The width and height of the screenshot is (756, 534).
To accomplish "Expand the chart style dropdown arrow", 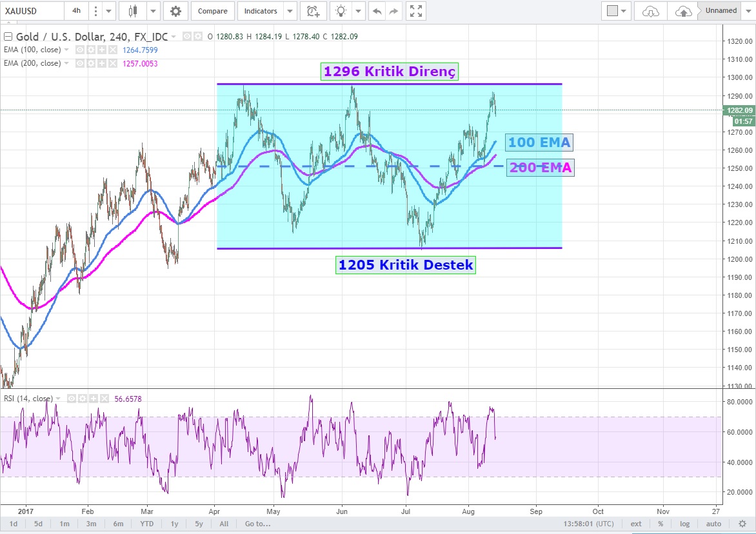I will pyautogui.click(x=153, y=11).
